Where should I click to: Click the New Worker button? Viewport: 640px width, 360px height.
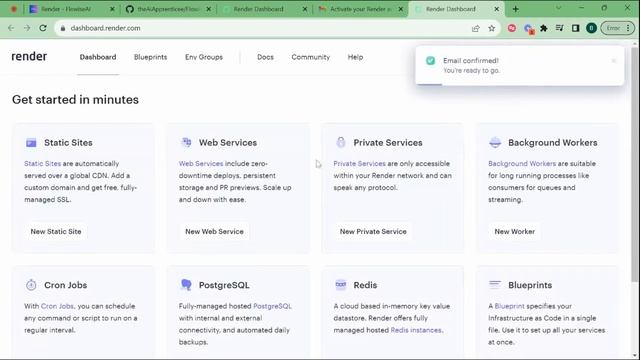(x=515, y=231)
